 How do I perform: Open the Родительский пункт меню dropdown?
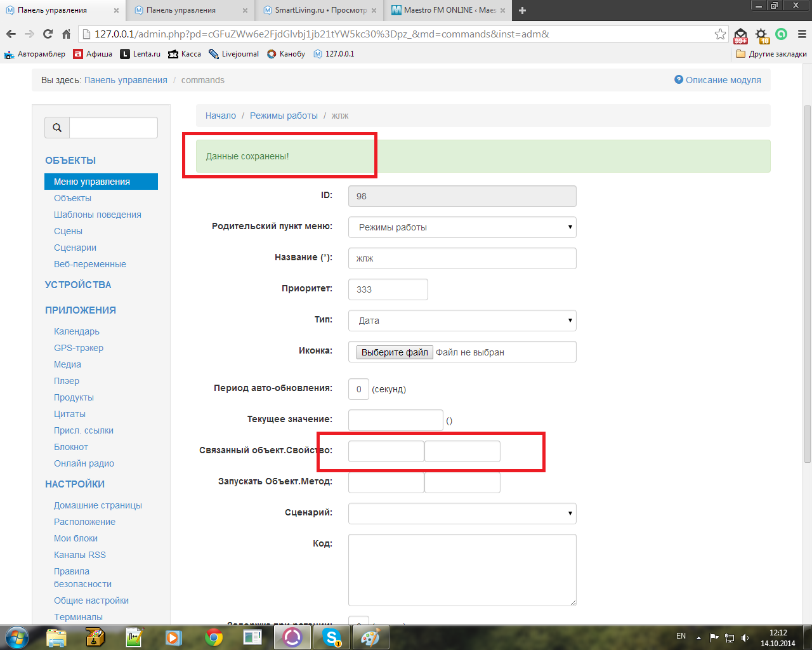pyautogui.click(x=462, y=227)
